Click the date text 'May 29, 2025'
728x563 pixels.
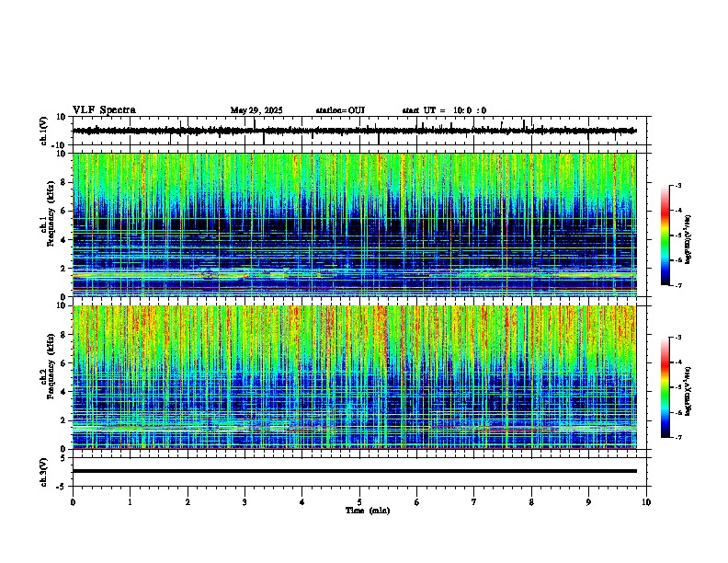(256, 110)
